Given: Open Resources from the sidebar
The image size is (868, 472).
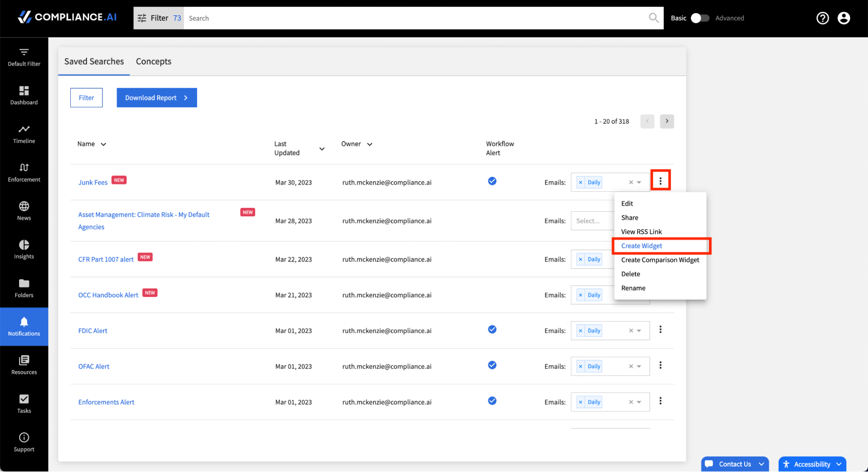Looking at the screenshot, I should pos(24,366).
